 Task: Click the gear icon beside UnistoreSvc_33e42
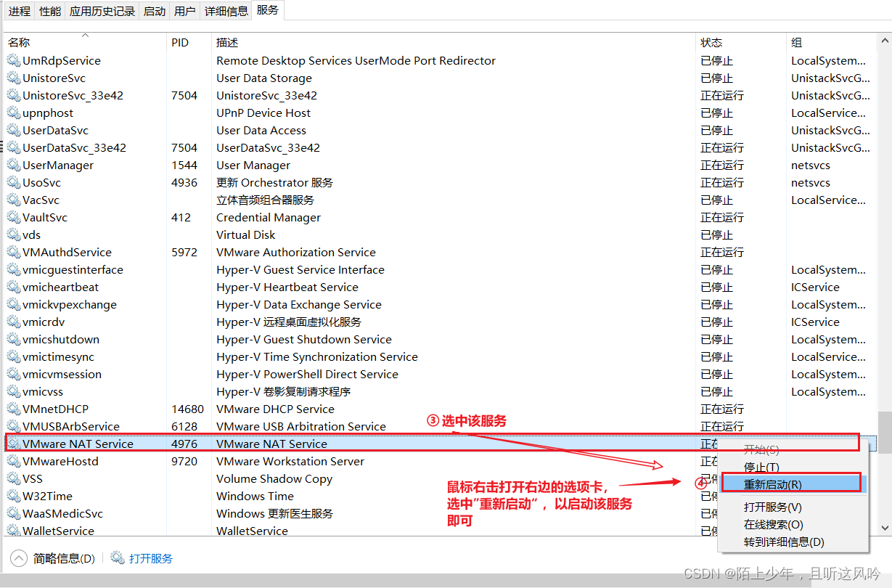click(x=14, y=96)
